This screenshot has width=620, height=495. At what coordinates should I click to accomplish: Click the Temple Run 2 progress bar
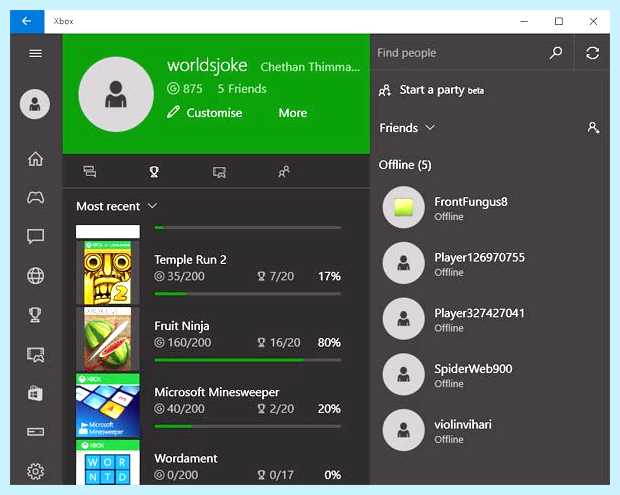coord(248,294)
